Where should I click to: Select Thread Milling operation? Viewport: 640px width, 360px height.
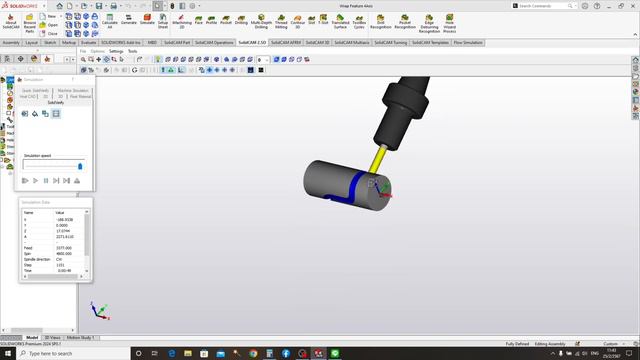[x=281, y=21]
